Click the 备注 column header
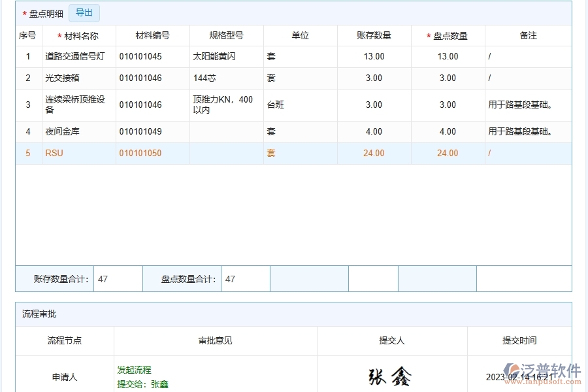This screenshot has width=588, height=392. 528,35
